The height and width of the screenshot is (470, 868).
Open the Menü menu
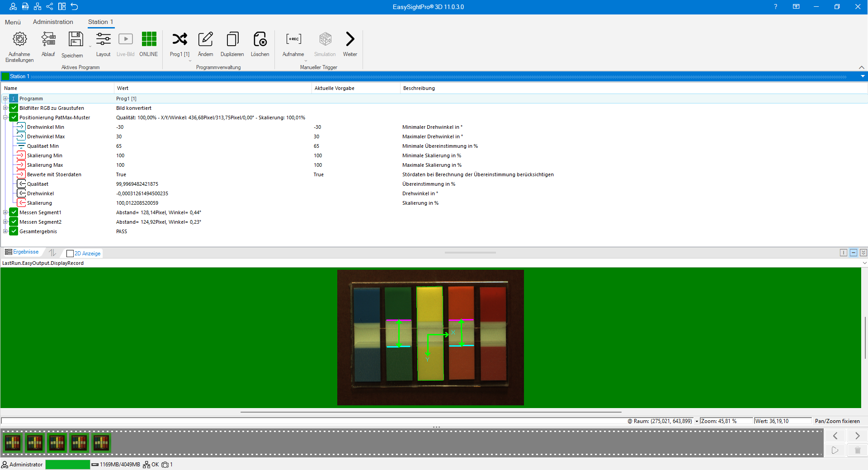point(13,22)
